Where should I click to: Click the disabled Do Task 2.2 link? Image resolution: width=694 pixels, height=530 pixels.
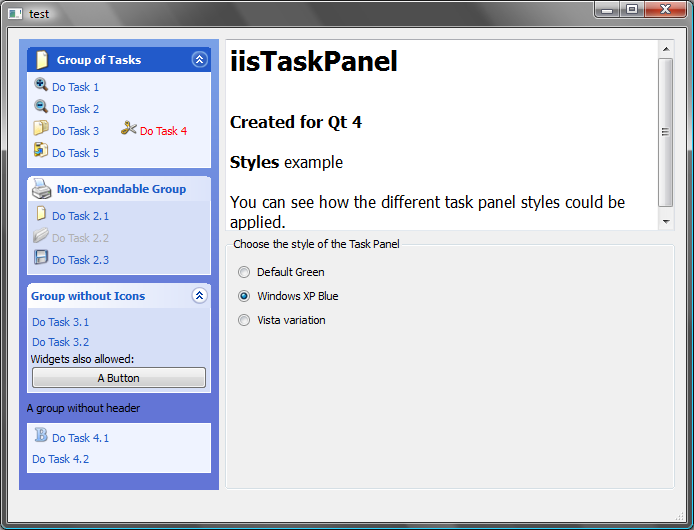[81, 238]
